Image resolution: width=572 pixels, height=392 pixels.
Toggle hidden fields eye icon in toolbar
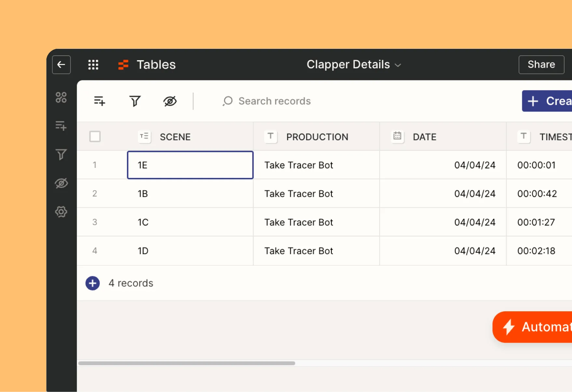click(170, 101)
